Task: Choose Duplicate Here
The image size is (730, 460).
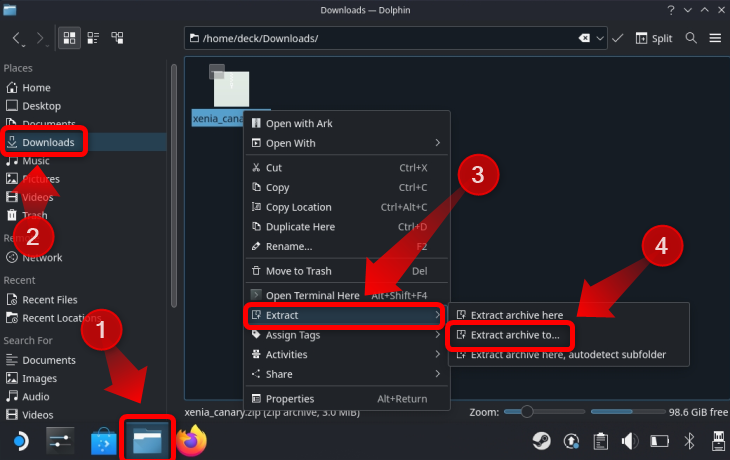Action: (347, 227)
